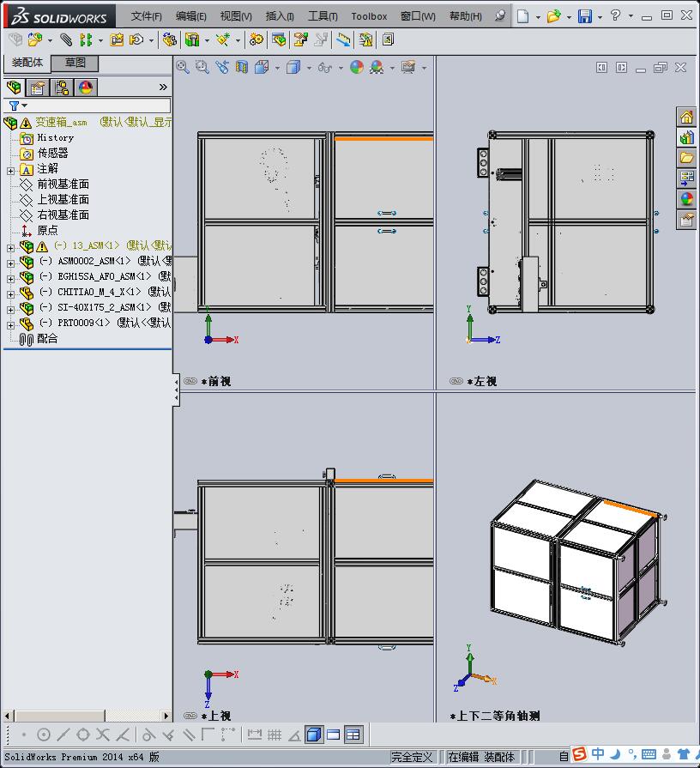Viewport: 700px width, 768px height.
Task: Expand the SI-40X175_2_ASM<1> node
Action: click(x=11, y=310)
